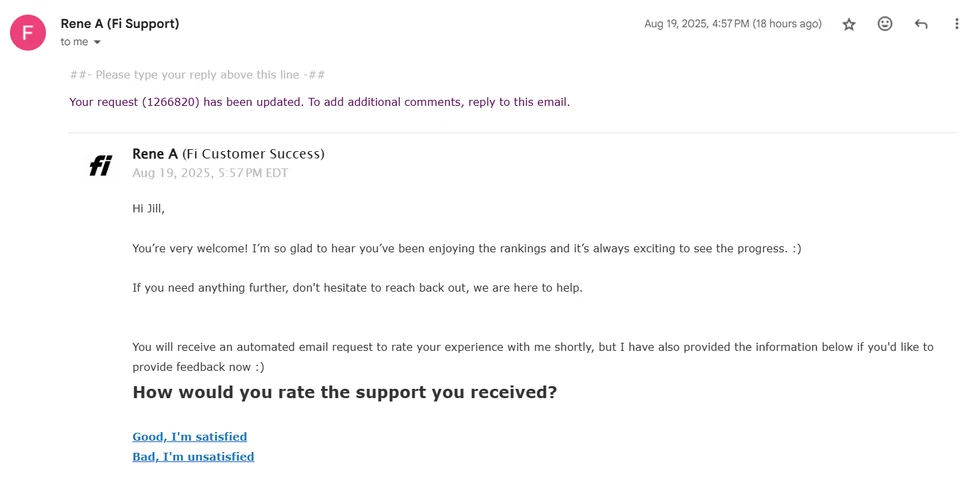
Task: Reply to the email using arrow icon
Action: tap(921, 24)
